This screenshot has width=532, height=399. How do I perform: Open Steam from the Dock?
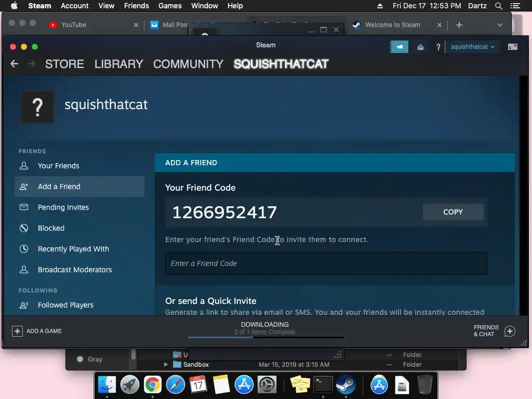point(345,384)
